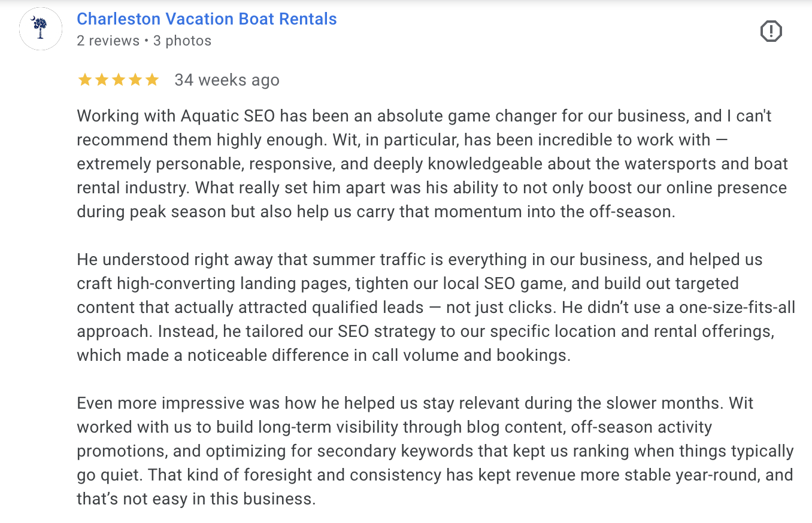Click the first paragraph of the review

point(419,163)
